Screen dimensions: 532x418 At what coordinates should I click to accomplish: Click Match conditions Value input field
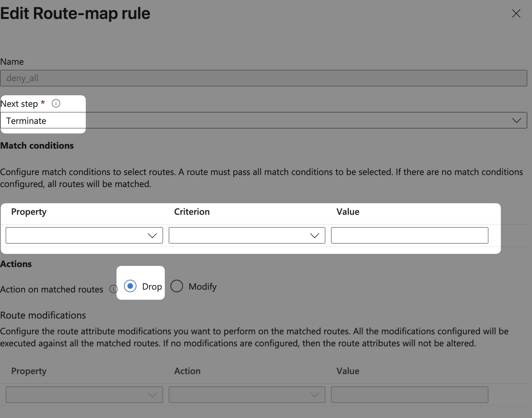(410, 235)
